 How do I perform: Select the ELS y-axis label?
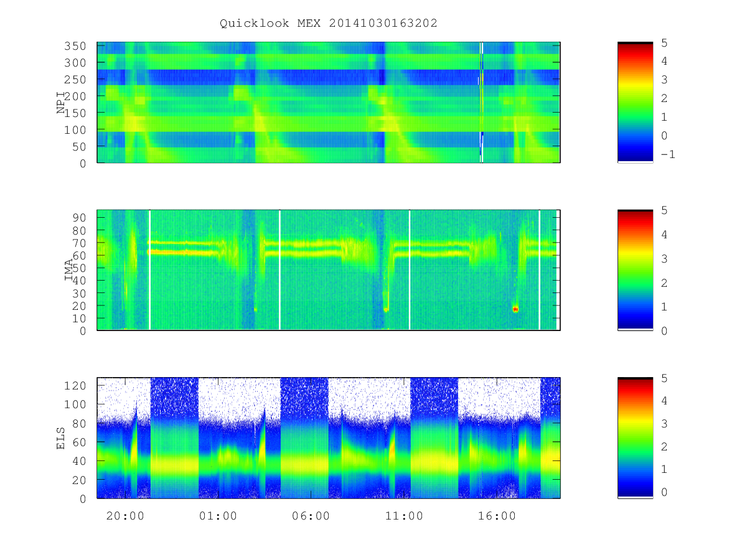tap(61, 437)
